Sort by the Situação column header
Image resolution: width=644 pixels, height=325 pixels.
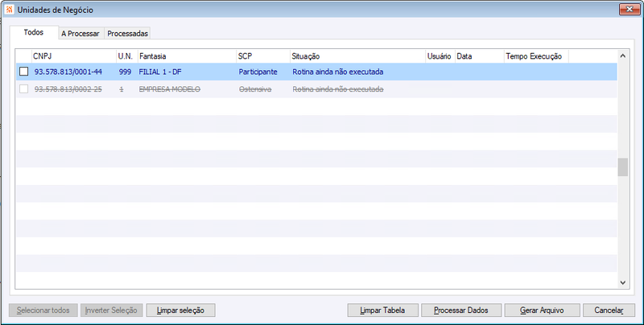(x=357, y=56)
